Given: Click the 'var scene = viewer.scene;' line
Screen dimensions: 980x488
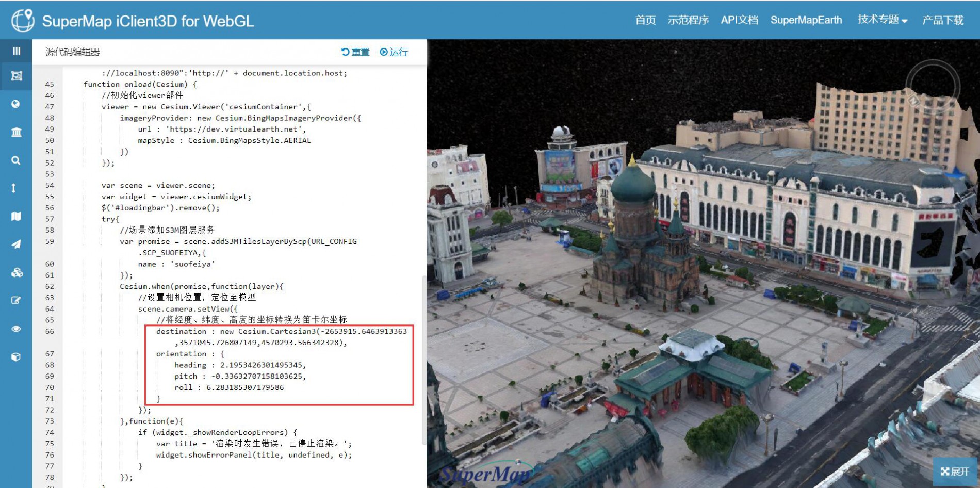Looking at the screenshot, I should click(158, 186).
